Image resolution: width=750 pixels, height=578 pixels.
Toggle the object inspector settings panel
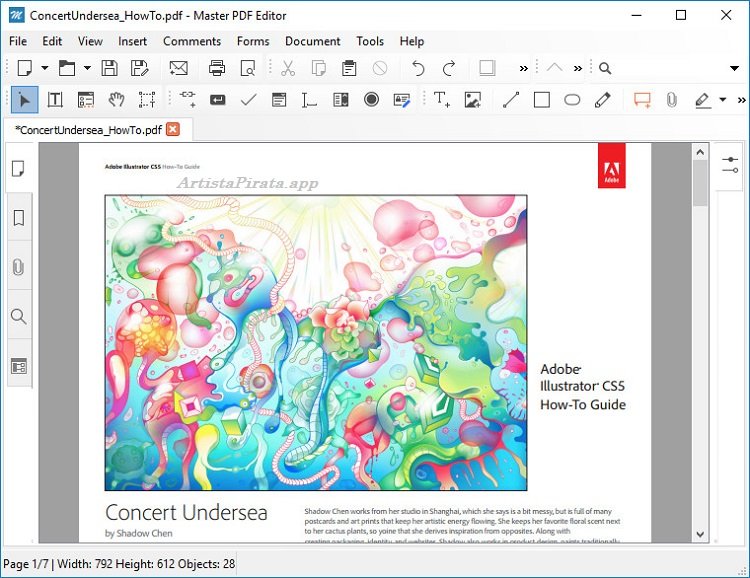pos(730,165)
